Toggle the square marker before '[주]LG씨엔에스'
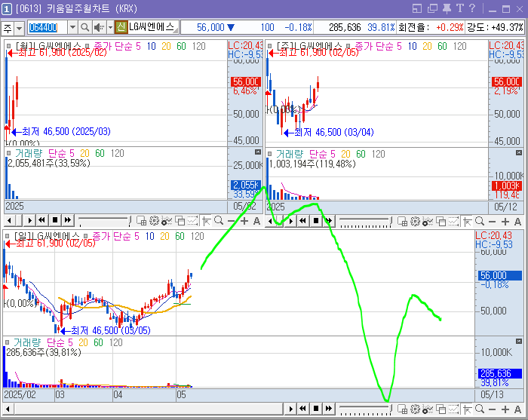 pos(269,46)
